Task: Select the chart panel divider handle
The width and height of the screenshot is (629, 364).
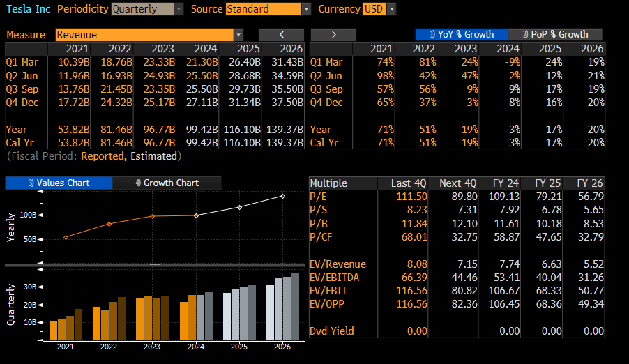Action: point(155,265)
